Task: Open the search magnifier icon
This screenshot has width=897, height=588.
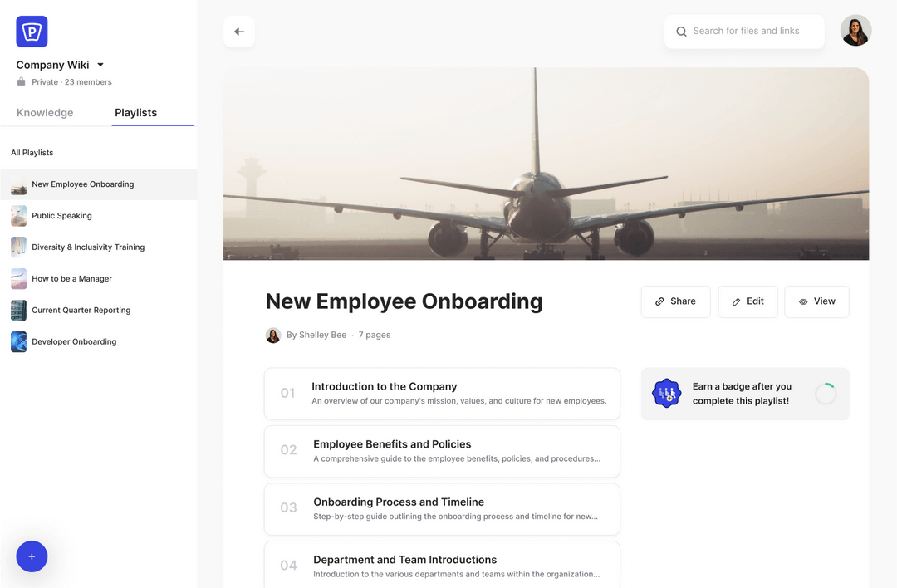Action: pos(680,31)
